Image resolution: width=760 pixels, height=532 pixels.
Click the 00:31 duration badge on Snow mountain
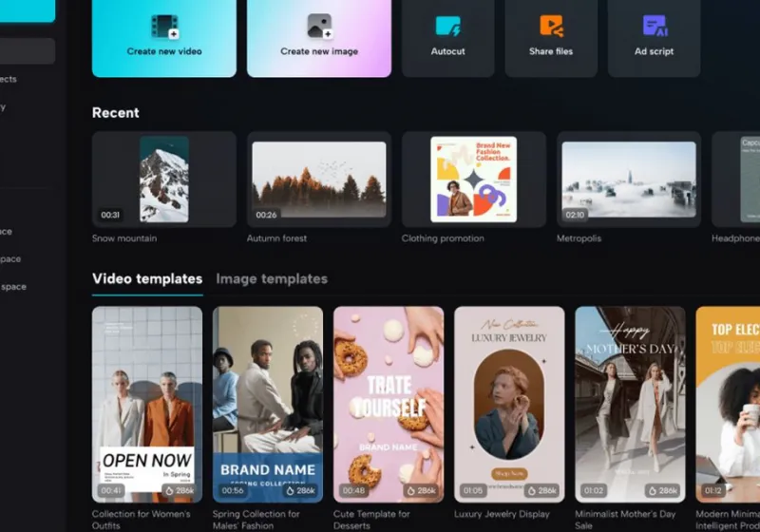[110, 215]
